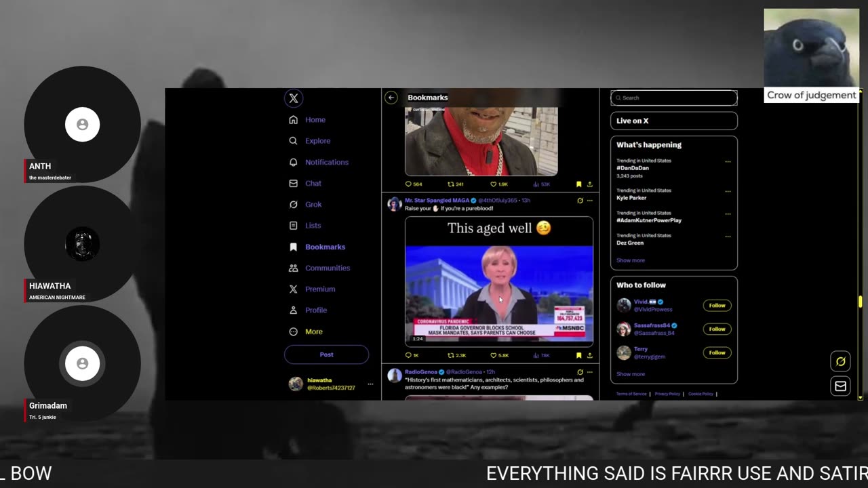The height and width of the screenshot is (488, 868).
Task: Click the RadioGenoa author name
Action: point(421,372)
